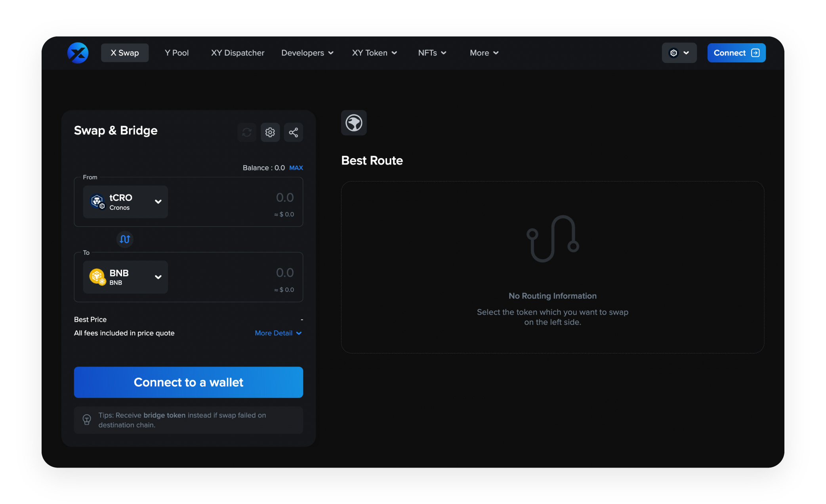Viewport: 826px width, 504px height.
Task: Click the Connect button in header
Action: (736, 53)
